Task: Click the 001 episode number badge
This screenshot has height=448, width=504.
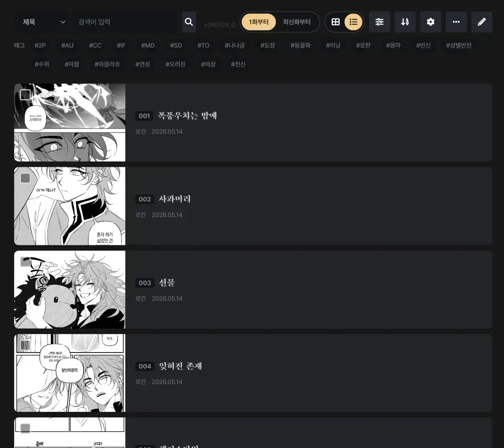Action: click(144, 116)
